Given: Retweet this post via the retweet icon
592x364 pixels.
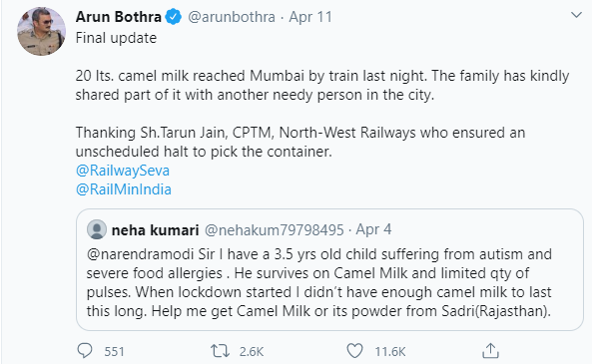Looking at the screenshot, I should pyautogui.click(x=220, y=351).
